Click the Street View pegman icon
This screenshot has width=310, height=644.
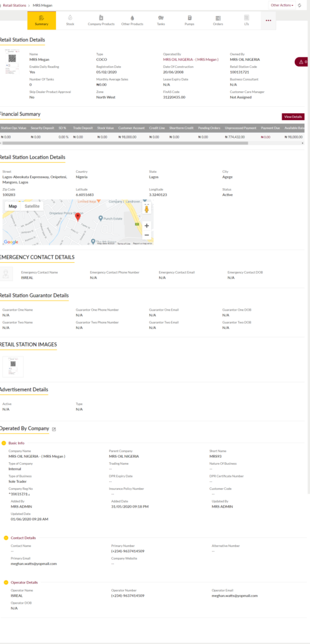(147, 209)
